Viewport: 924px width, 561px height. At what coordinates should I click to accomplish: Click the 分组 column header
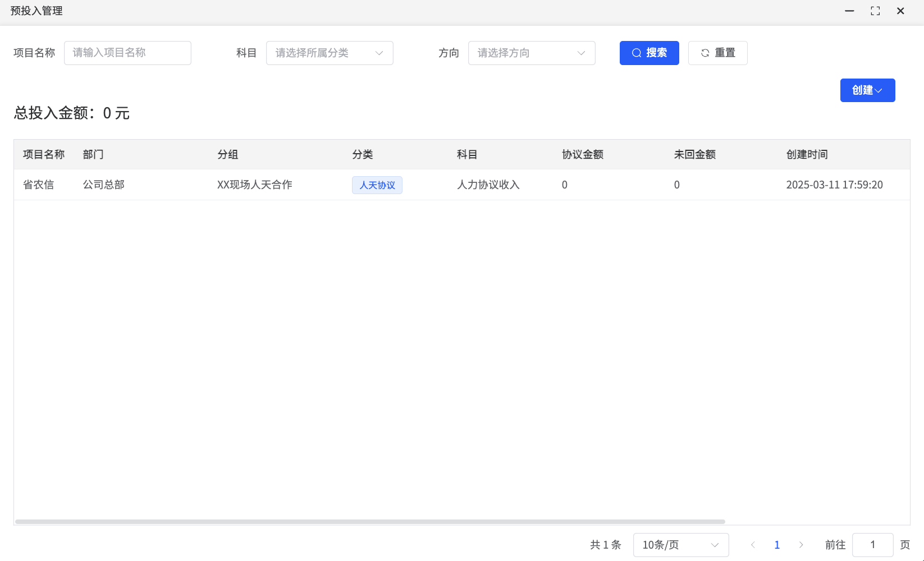tap(228, 154)
